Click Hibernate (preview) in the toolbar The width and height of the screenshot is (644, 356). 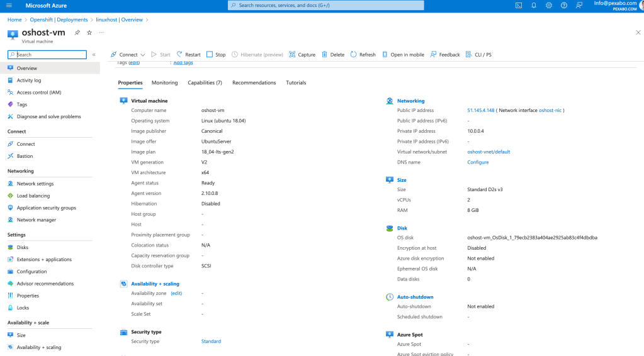click(x=257, y=55)
